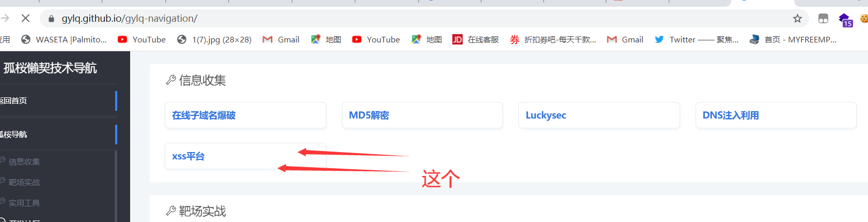Open the WASETA Palmito bookmark
The image size is (868, 222).
pyautogui.click(x=64, y=39)
